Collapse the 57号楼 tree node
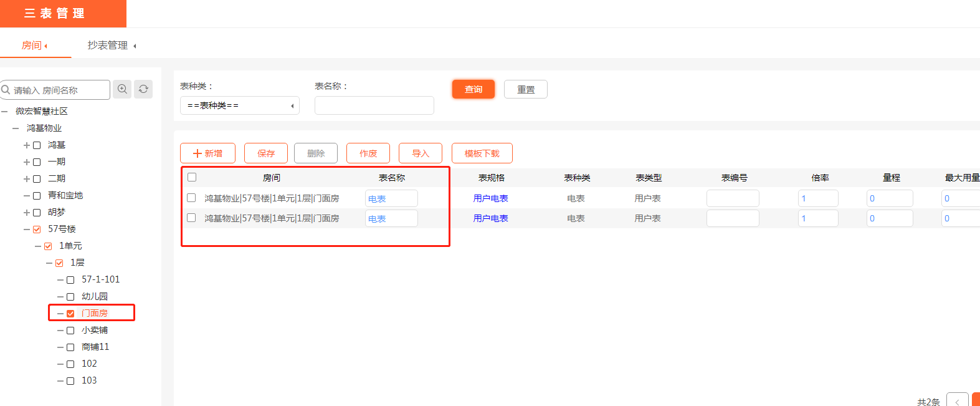 coord(27,230)
